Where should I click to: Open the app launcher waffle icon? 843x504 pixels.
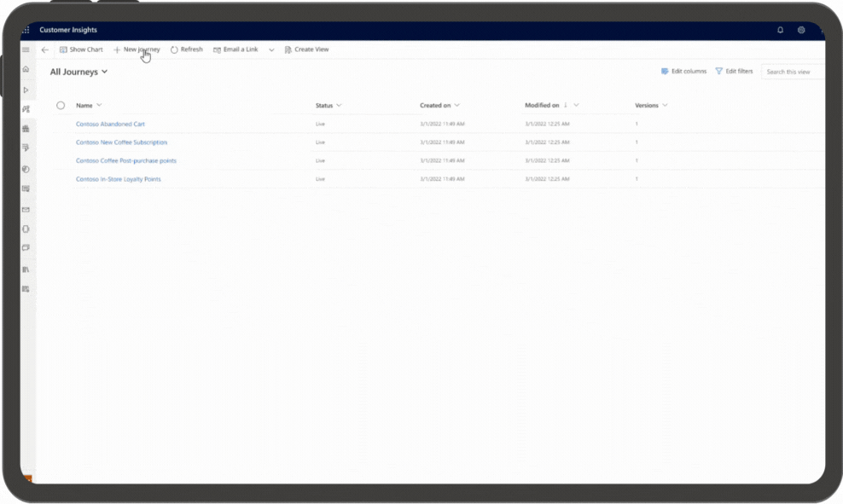point(26,30)
